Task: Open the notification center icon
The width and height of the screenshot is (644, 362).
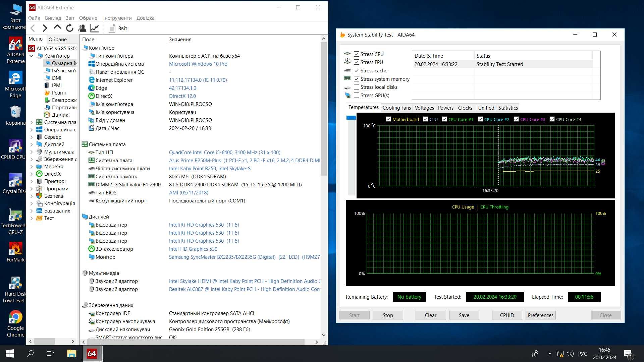Action: point(628,354)
